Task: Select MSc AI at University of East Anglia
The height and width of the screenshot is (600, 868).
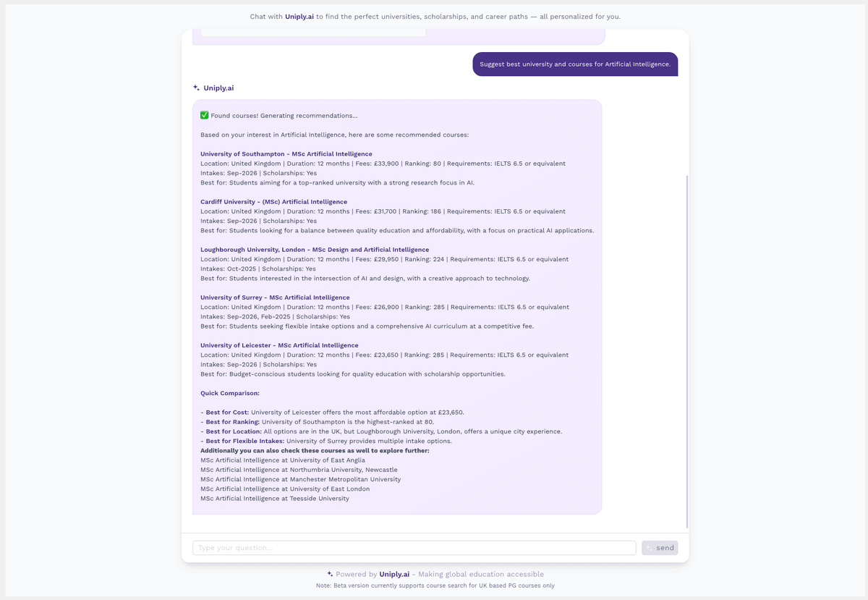Action: point(283,460)
